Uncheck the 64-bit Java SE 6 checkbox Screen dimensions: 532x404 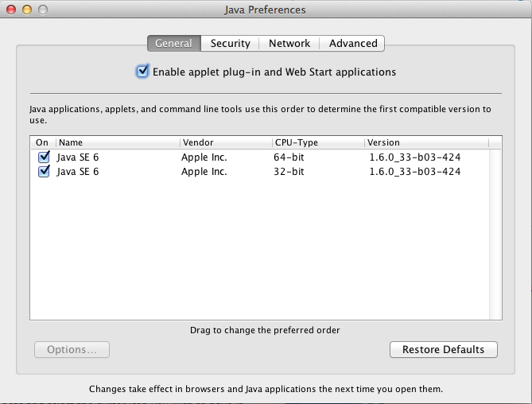pos(44,157)
